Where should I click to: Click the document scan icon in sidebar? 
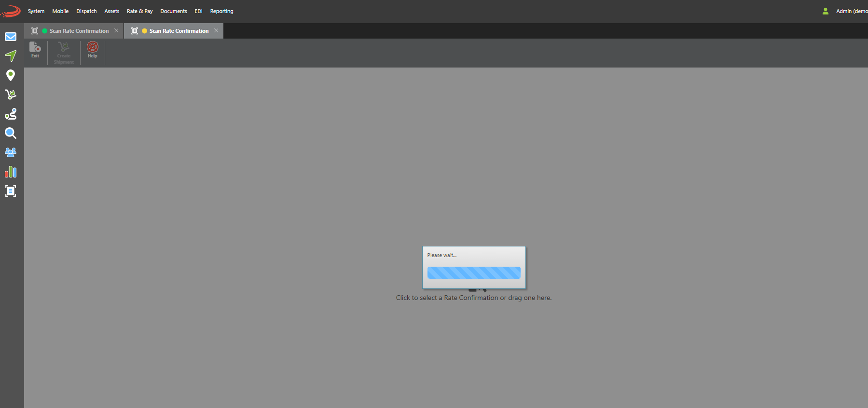point(11,191)
